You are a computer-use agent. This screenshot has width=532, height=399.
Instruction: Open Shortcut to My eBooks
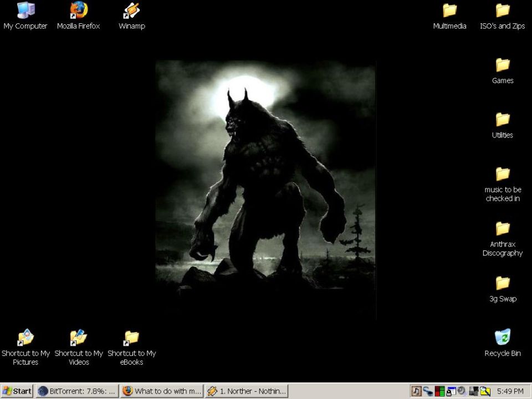click(x=132, y=347)
